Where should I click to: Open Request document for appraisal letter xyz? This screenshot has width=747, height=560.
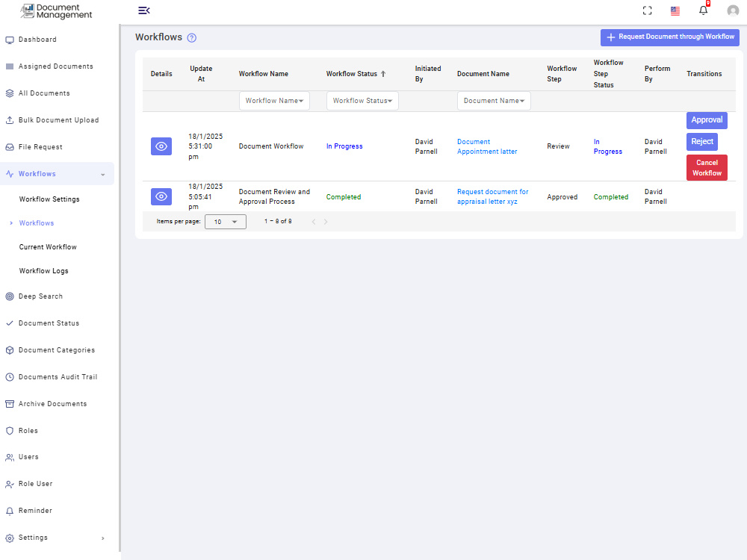point(492,196)
